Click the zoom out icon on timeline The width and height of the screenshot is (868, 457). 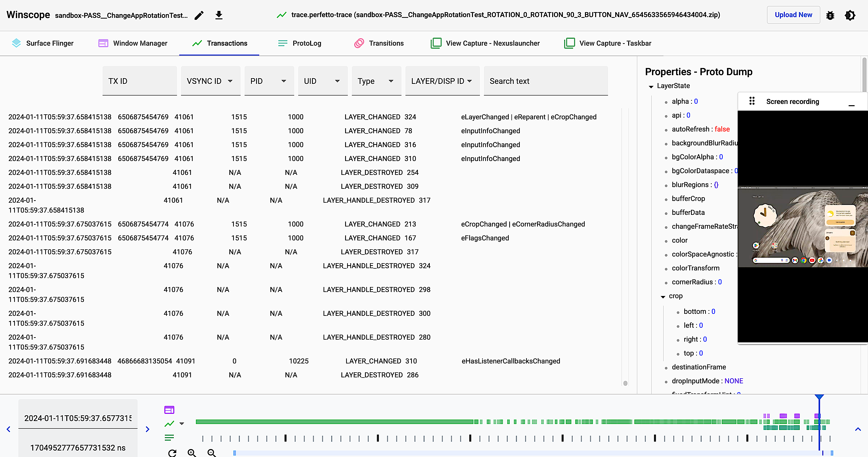coord(212,453)
